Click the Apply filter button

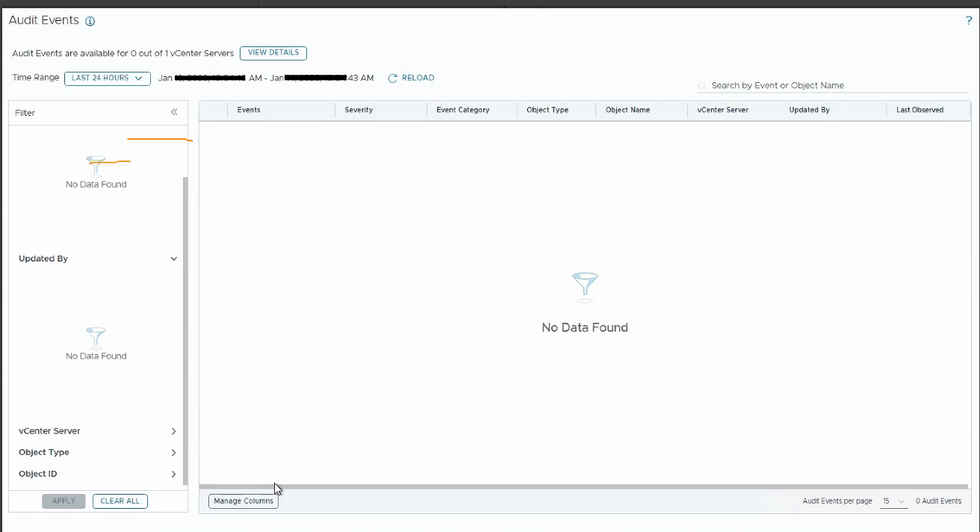[63, 501]
